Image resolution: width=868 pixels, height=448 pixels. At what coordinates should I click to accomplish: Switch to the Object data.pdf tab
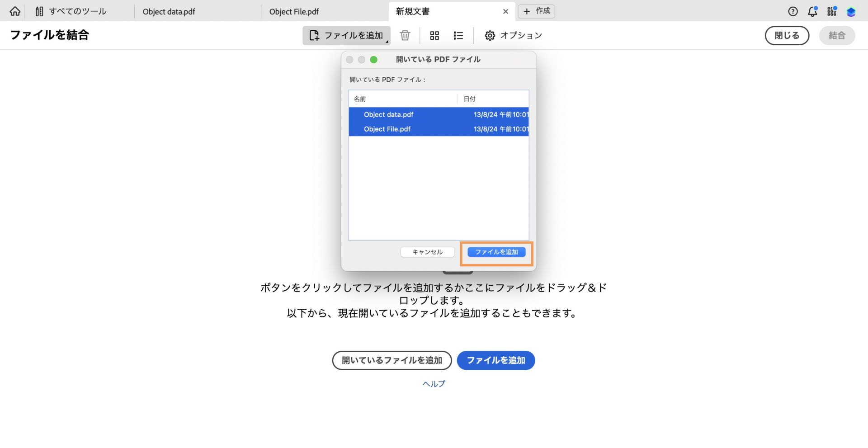click(169, 12)
